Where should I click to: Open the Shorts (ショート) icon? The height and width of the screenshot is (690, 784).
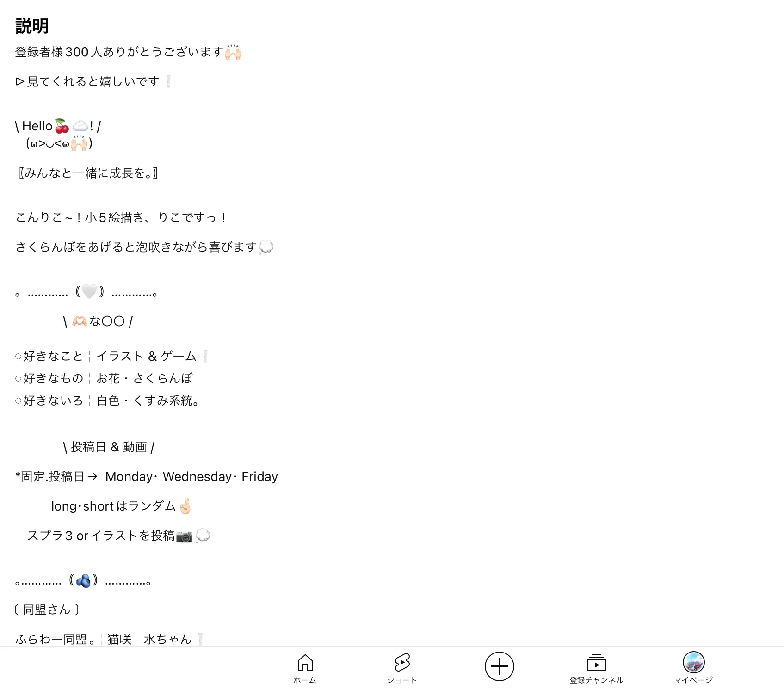402,662
